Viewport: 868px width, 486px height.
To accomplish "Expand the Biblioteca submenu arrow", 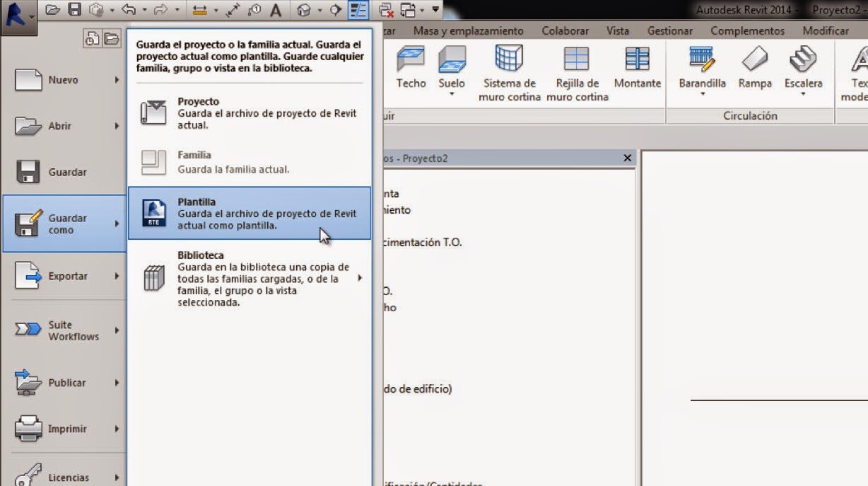I will (360, 278).
